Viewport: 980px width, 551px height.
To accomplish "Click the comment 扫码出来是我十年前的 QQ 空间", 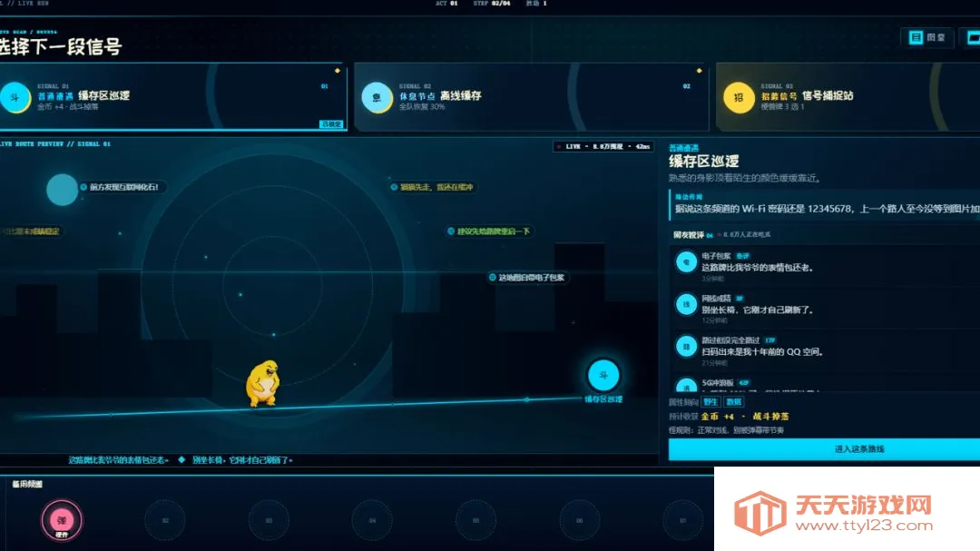I will (x=762, y=351).
